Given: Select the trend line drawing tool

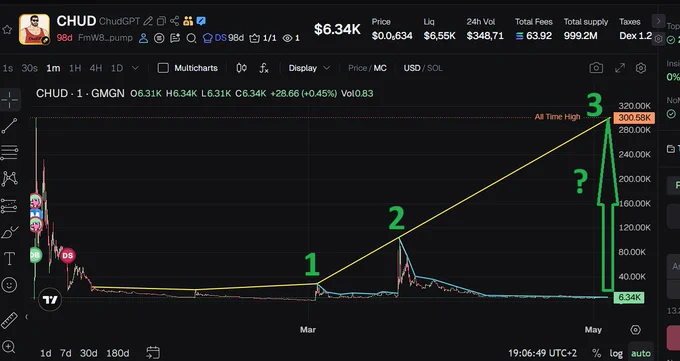Looking at the screenshot, I should tap(10, 126).
